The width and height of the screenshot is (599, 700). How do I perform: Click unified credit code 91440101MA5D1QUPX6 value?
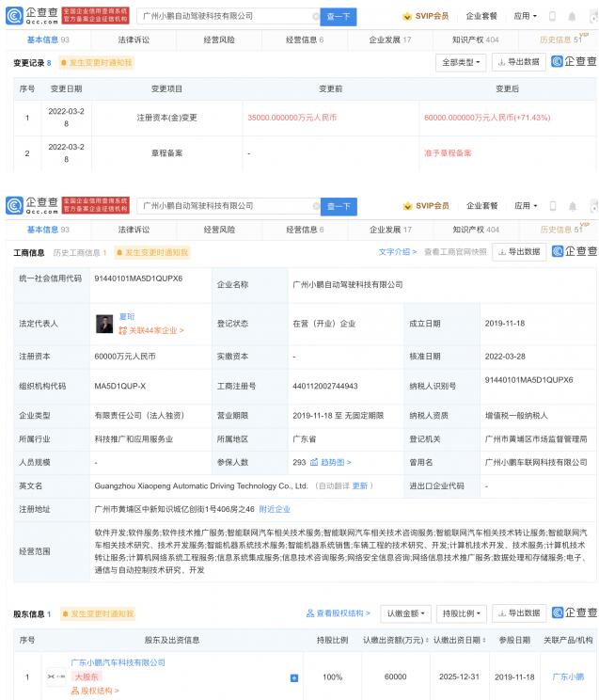coord(138,278)
